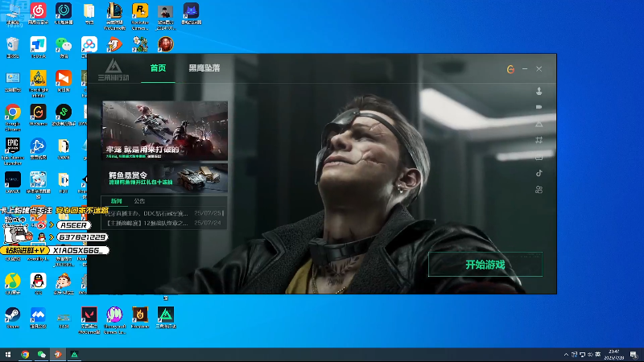The width and height of the screenshot is (644, 362).
Task: Click the video camera icon in launcher sidebar
Action: coord(539,107)
